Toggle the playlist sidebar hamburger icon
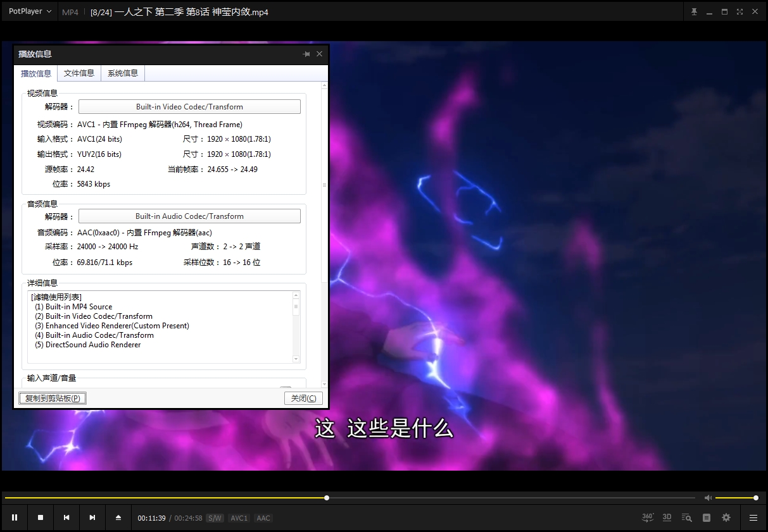Image resolution: width=768 pixels, height=532 pixels. point(753,517)
